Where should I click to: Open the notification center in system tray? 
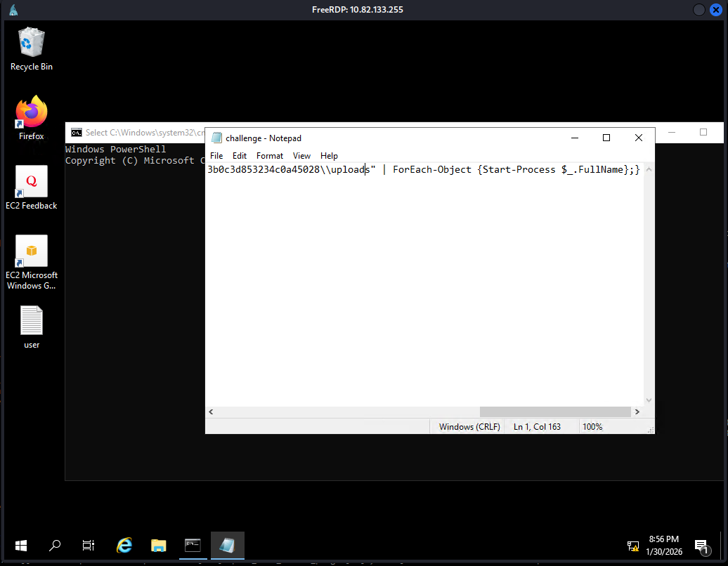click(701, 546)
